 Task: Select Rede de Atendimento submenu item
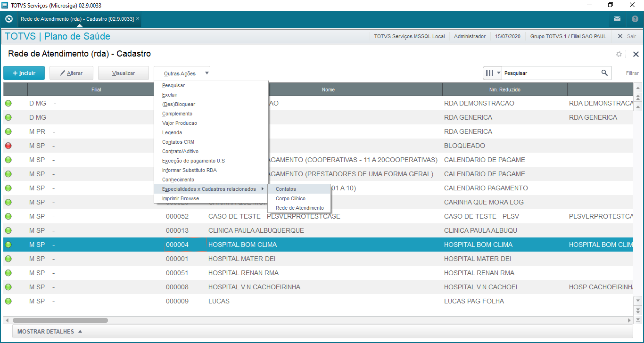[299, 208]
